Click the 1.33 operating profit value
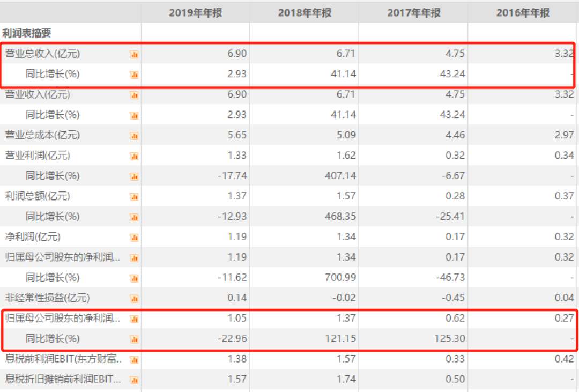Image resolution: width=579 pixels, height=392 pixels. click(x=237, y=155)
